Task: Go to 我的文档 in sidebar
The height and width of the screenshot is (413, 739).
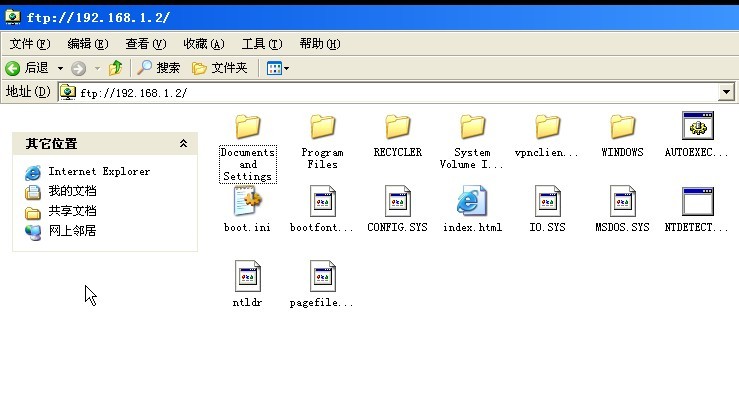Action: click(x=72, y=191)
